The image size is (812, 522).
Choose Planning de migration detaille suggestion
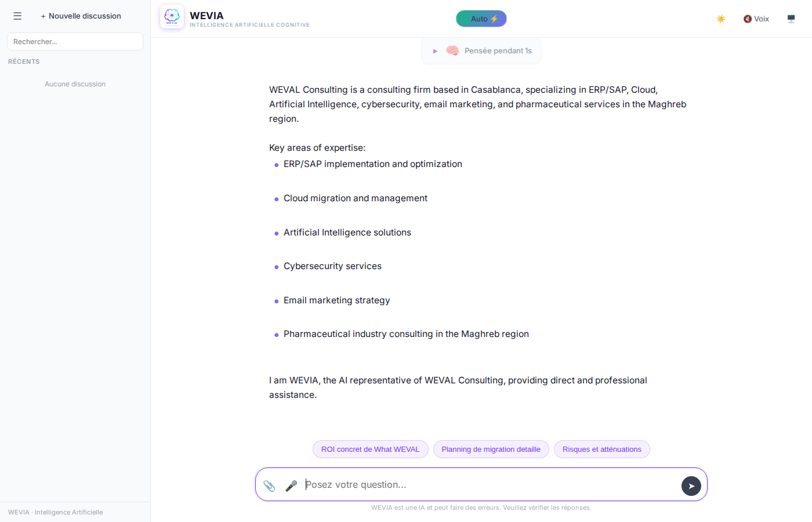pos(491,449)
